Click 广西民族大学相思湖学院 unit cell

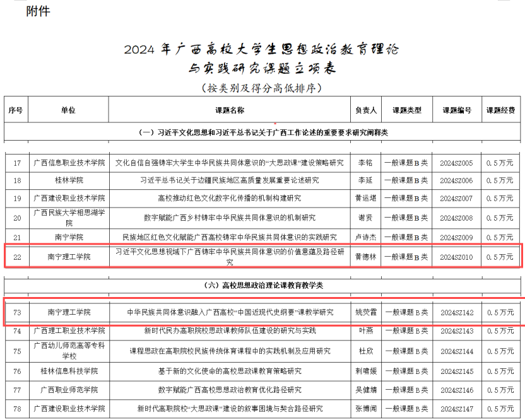click(x=69, y=218)
